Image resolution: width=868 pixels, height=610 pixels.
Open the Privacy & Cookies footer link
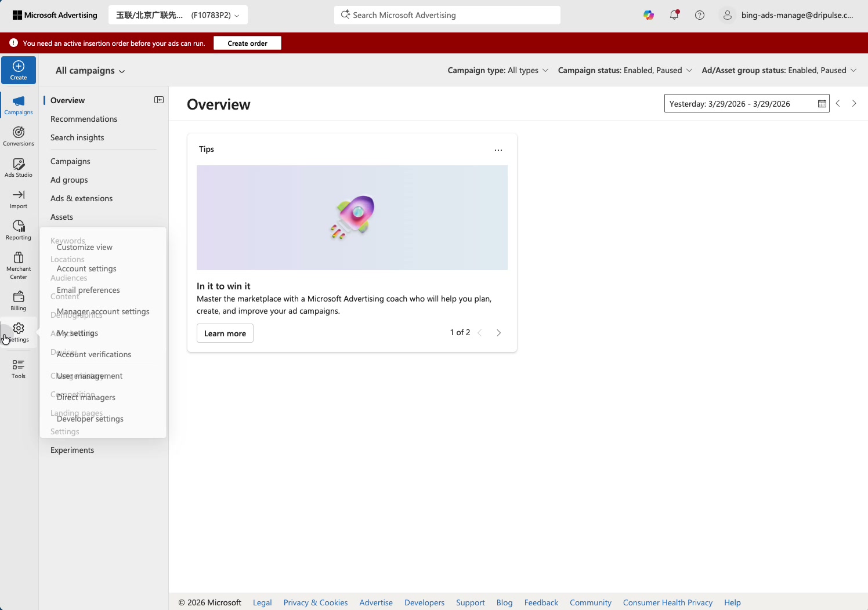tap(316, 602)
